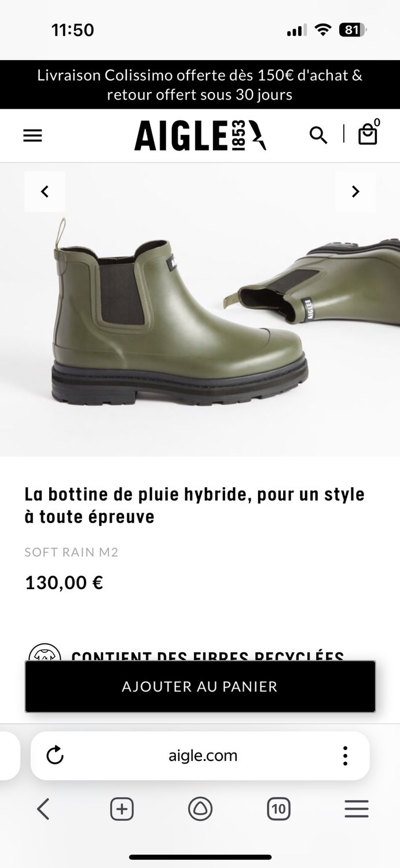The height and width of the screenshot is (868, 400).
Task: Go back with the browser back chevron
Action: tap(43, 808)
